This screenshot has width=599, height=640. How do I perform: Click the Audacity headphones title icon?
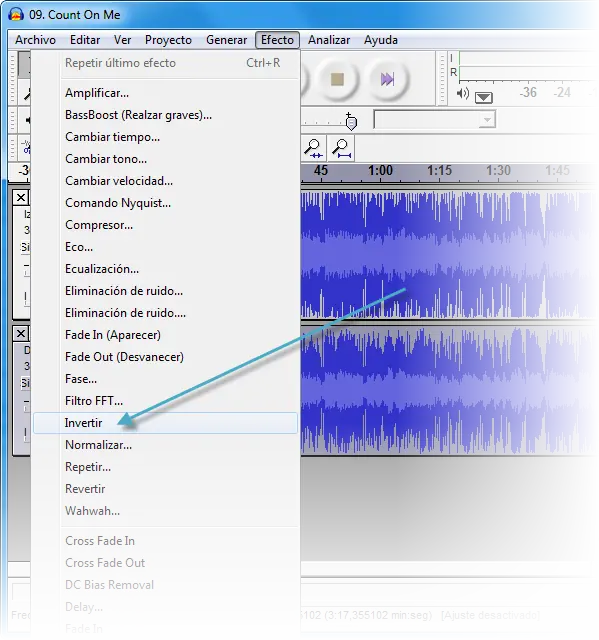coord(16,15)
